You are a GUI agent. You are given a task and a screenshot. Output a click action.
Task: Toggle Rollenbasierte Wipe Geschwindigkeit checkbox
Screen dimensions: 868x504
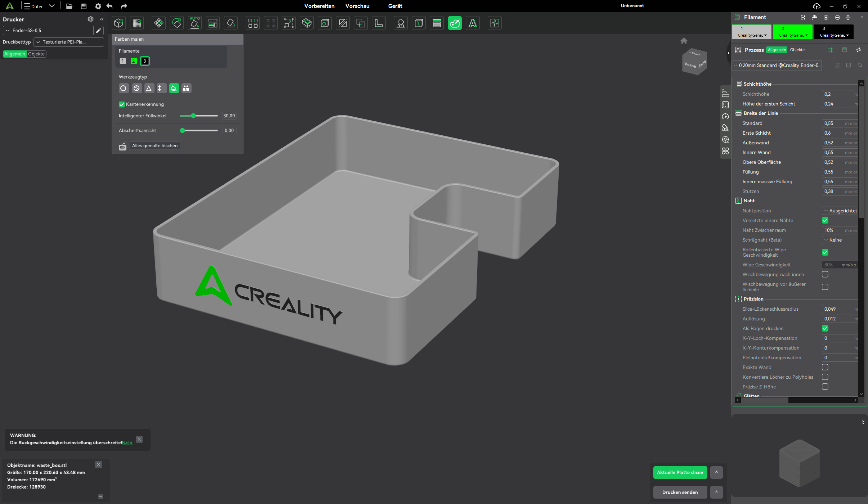(825, 252)
